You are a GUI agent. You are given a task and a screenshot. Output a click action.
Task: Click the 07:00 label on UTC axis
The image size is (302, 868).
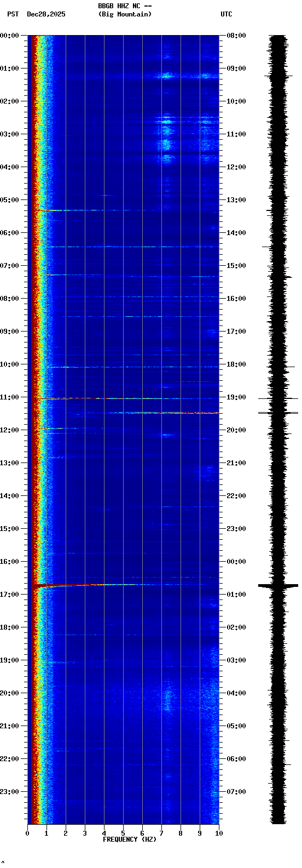pos(236,792)
